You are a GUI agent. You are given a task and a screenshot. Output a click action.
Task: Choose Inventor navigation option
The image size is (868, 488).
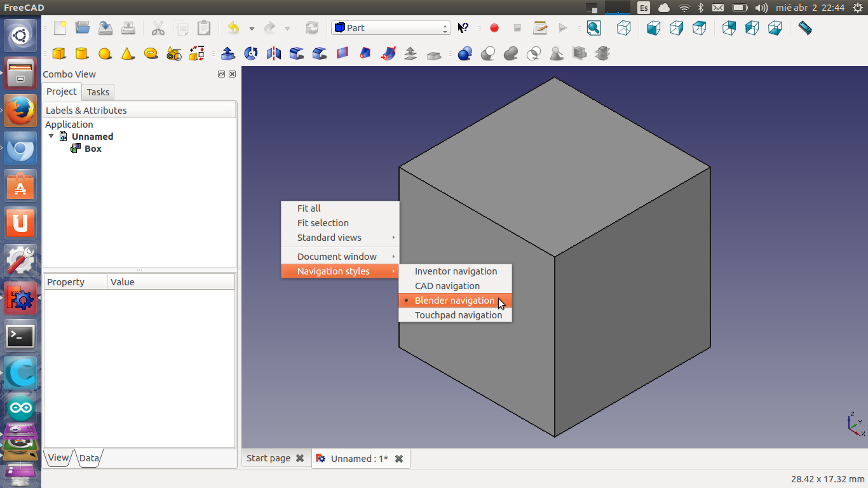coord(456,271)
